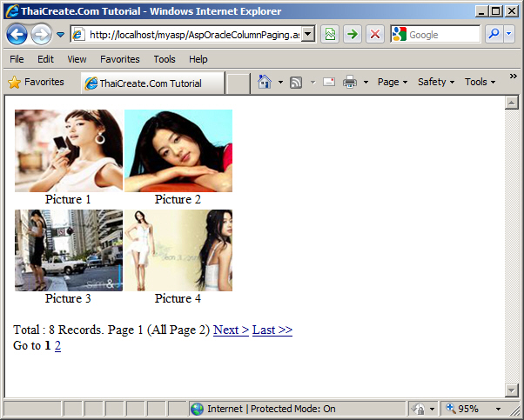Expand the feeds dropdown arrow
The height and width of the screenshot is (420, 524).
312,82
